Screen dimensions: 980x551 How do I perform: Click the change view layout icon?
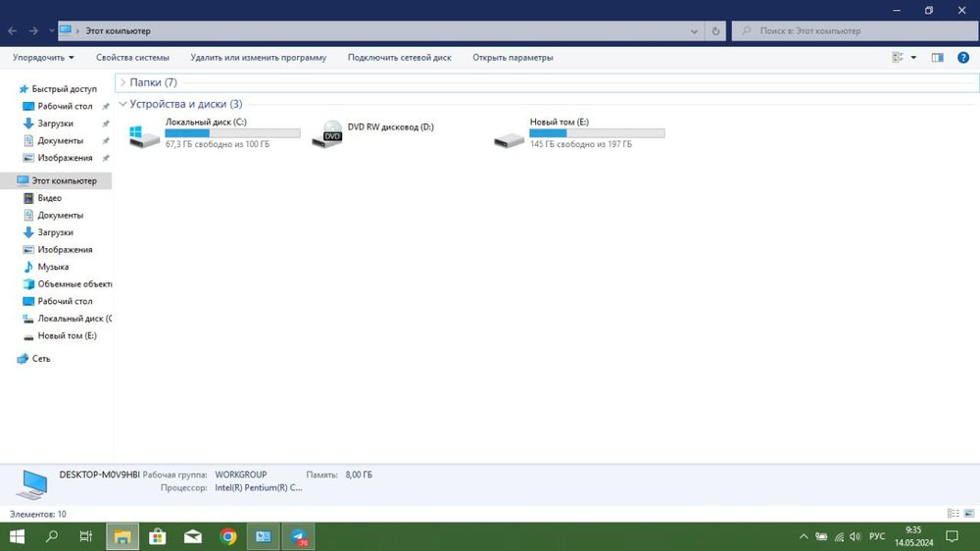coord(898,58)
